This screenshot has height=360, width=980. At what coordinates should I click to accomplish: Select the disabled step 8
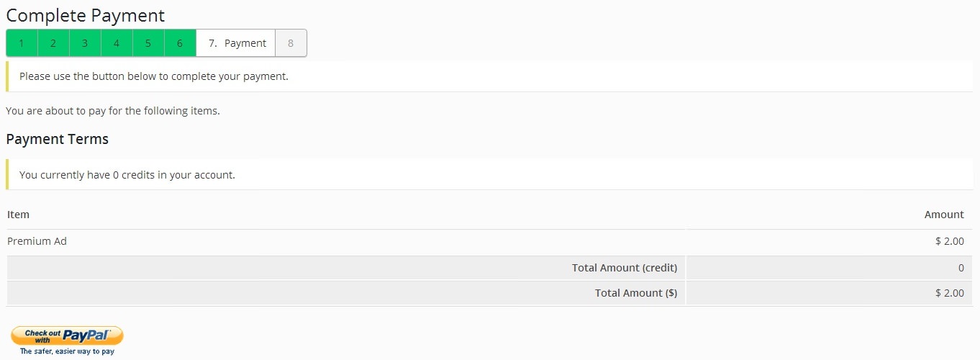pos(291,43)
